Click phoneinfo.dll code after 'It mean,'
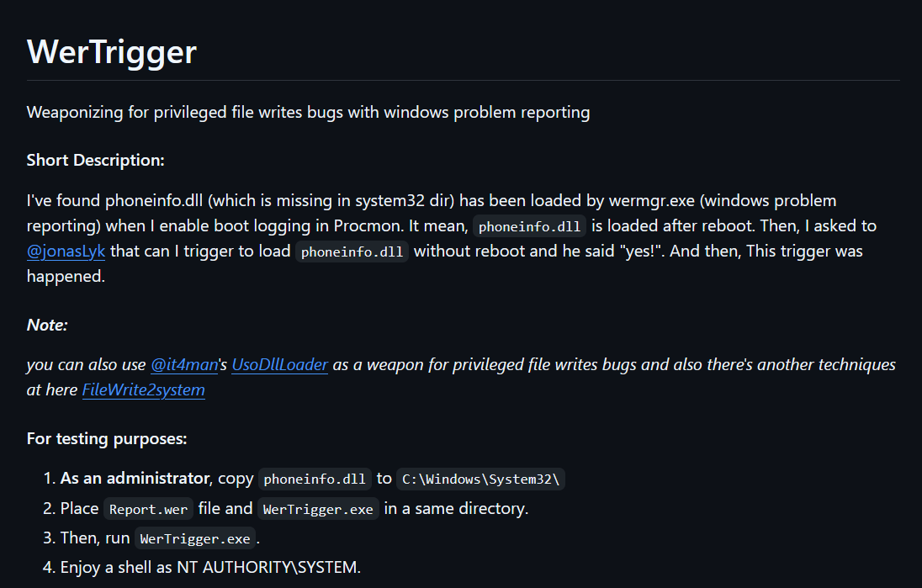The width and height of the screenshot is (922, 588). pyautogui.click(x=529, y=226)
